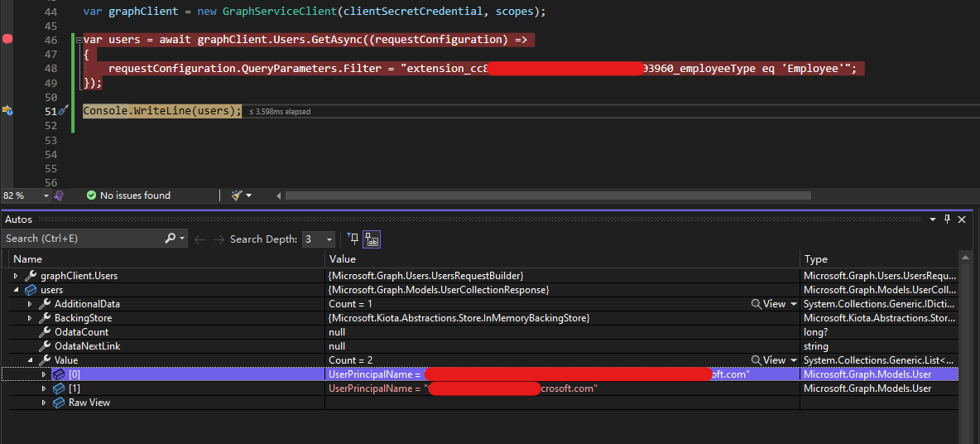The height and width of the screenshot is (444, 980).
Task: Click the current-statement arrow on line 51
Action: pyautogui.click(x=7, y=110)
